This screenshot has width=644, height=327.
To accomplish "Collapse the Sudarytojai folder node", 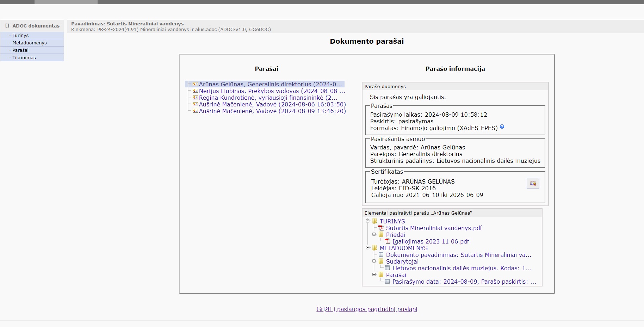I will click(x=374, y=261).
